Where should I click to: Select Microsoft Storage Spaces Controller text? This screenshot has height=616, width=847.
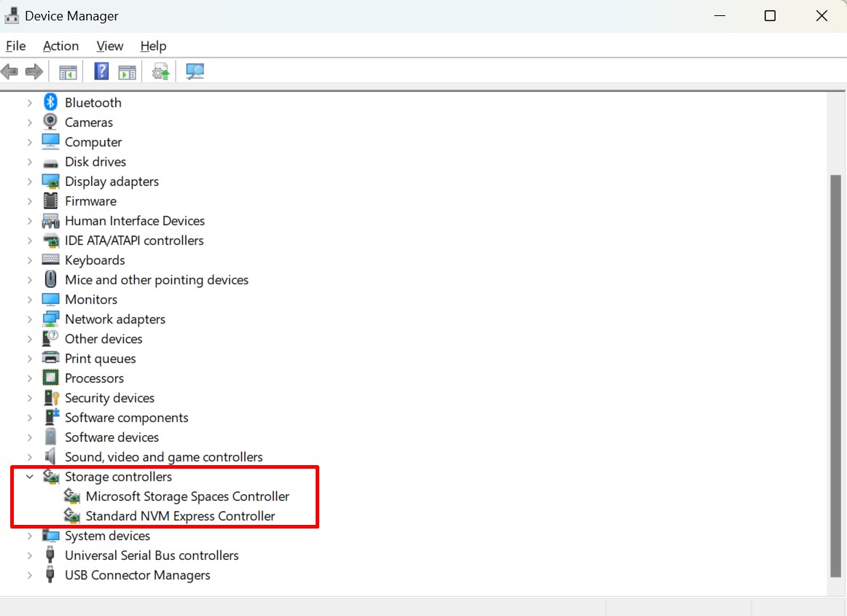coord(187,496)
